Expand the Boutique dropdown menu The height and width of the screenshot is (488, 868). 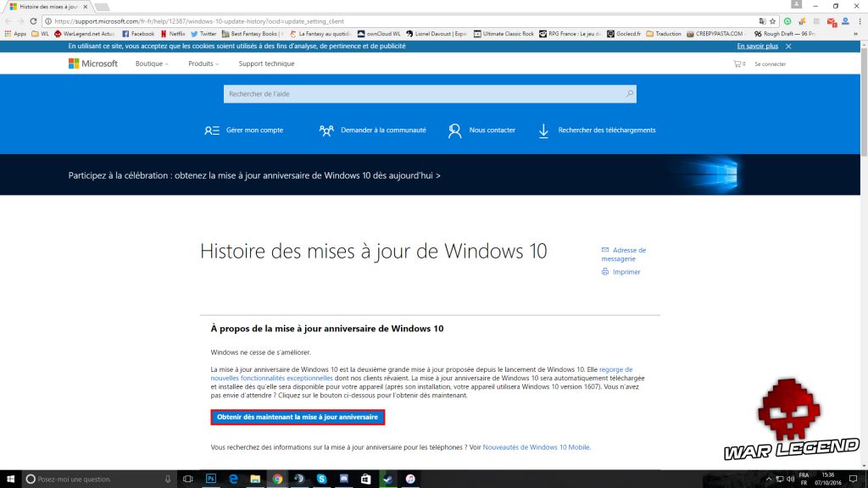[153, 64]
